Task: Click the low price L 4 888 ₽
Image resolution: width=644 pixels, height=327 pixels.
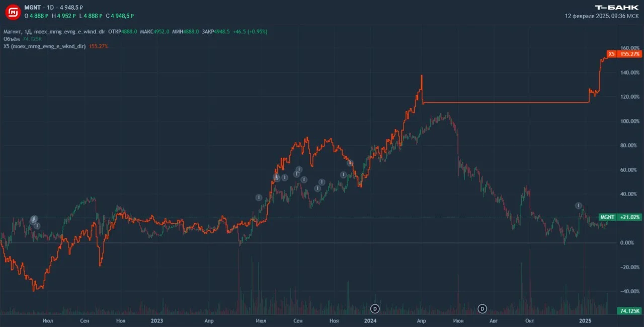Action: tap(90, 16)
